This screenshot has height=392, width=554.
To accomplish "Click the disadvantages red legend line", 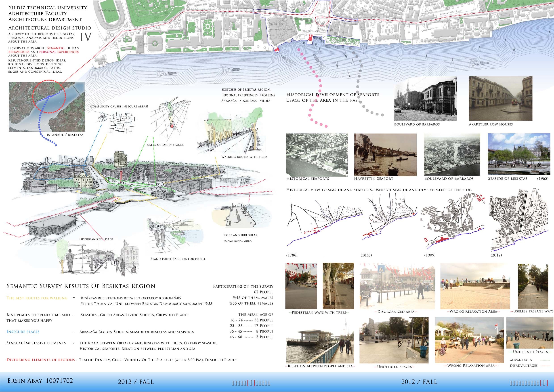I will (545, 366).
